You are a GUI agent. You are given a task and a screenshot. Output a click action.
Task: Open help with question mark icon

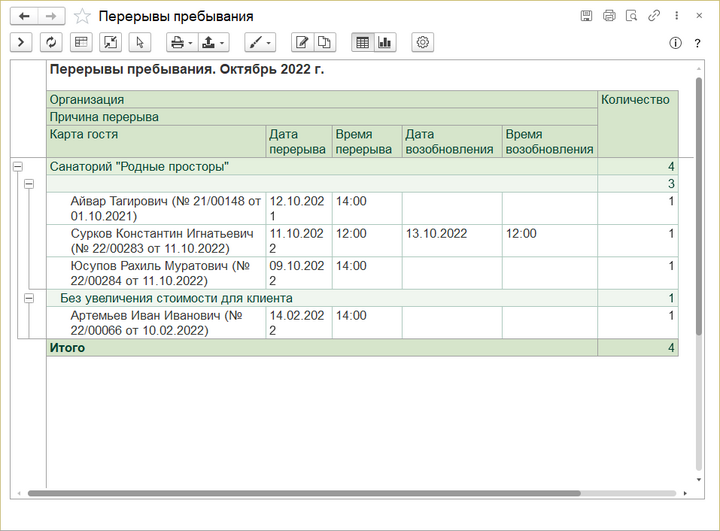[698, 43]
